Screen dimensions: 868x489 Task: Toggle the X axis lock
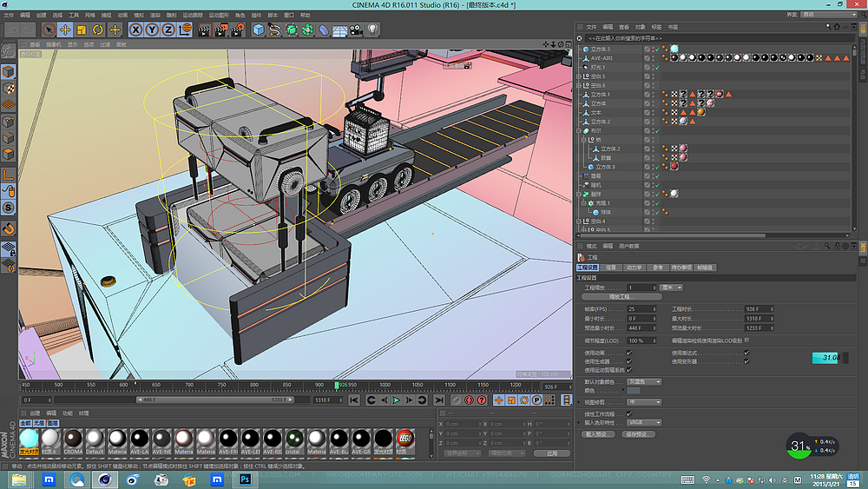[x=135, y=30]
